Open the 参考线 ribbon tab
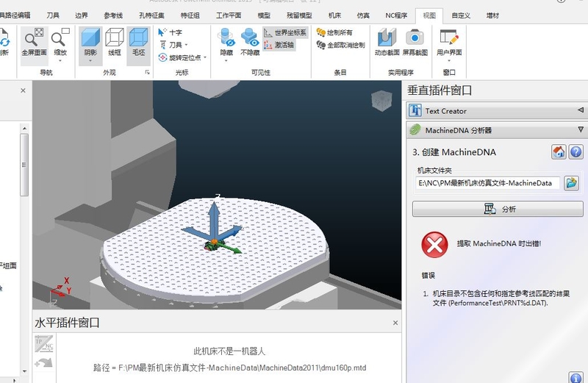Image resolution: width=588 pixels, height=383 pixels. point(113,15)
